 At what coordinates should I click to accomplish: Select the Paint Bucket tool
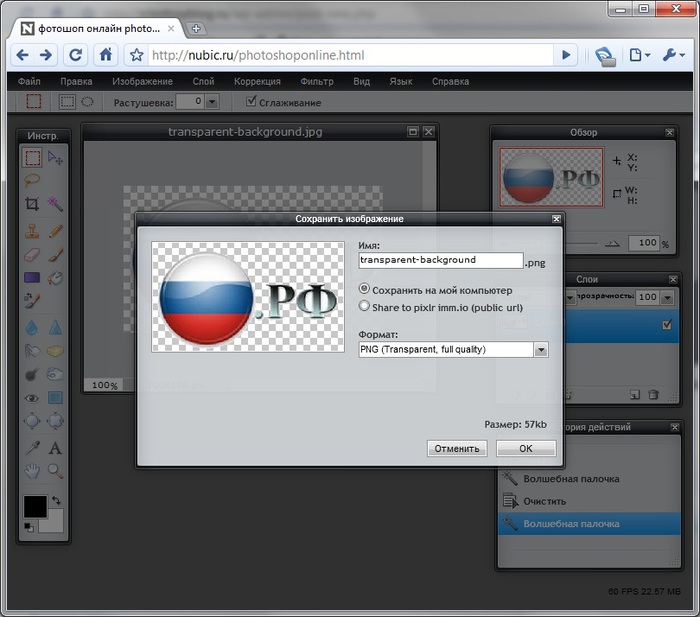click(55, 278)
